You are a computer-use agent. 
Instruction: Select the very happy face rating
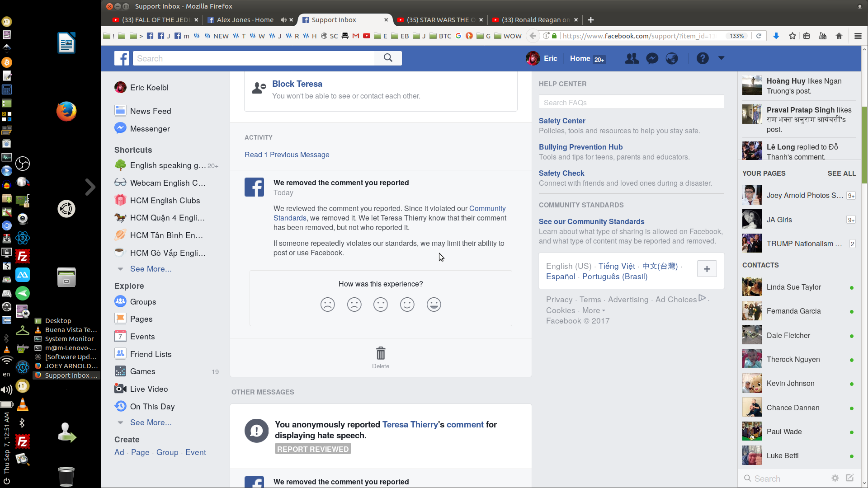[434, 305]
